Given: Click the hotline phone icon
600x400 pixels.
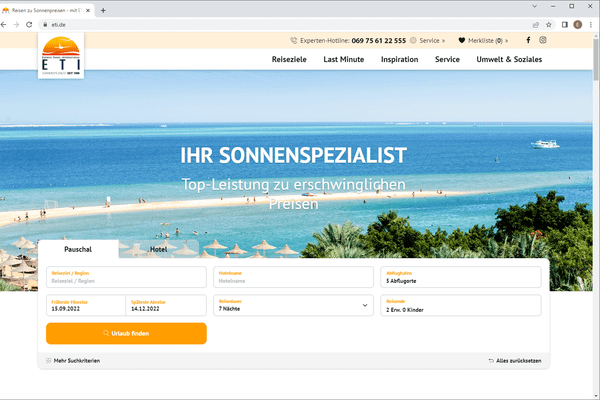Looking at the screenshot, I should 293,40.
